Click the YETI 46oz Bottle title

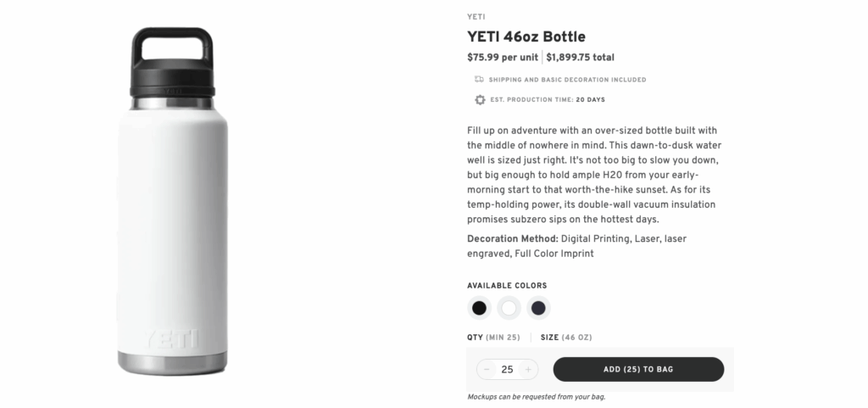(526, 36)
